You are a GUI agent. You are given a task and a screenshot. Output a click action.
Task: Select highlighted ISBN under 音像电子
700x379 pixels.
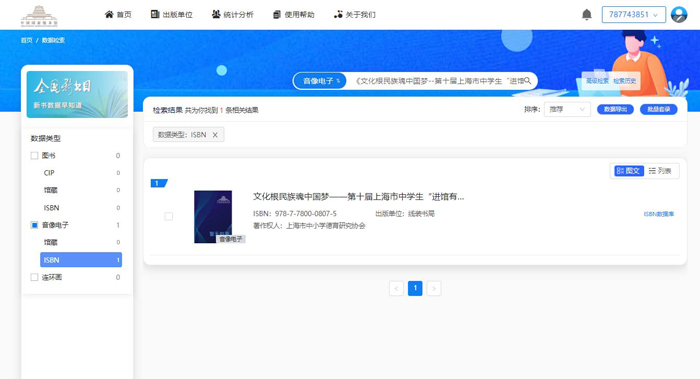coord(81,260)
